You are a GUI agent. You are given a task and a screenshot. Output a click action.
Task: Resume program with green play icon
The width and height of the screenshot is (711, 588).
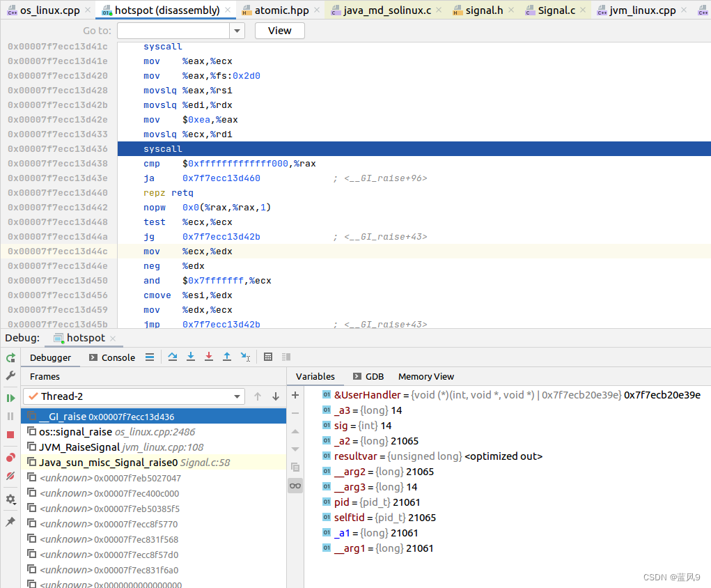(10, 398)
